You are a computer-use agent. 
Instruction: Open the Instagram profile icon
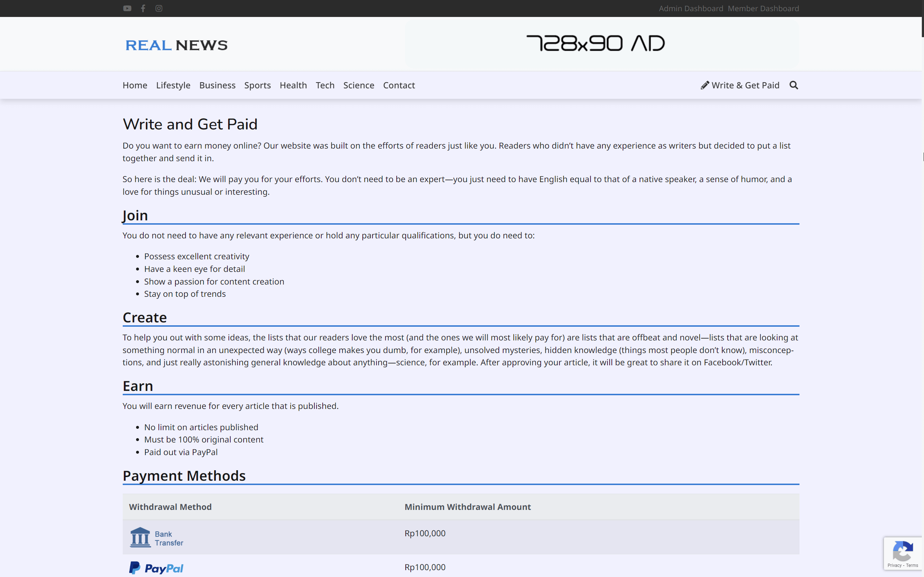159,8
